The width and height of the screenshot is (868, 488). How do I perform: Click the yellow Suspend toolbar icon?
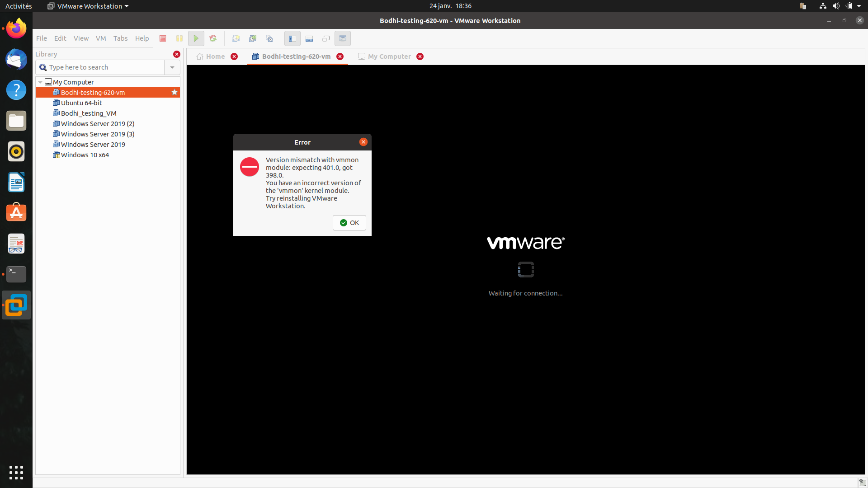coord(179,38)
